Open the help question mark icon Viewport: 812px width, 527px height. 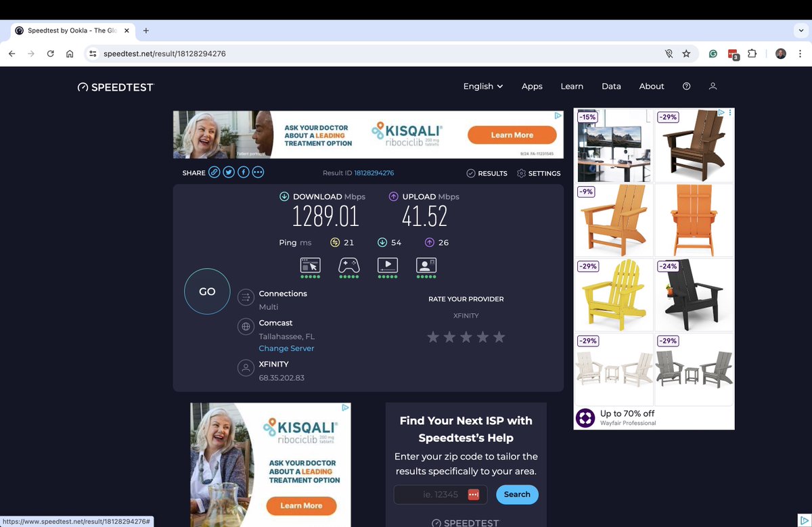[686, 86]
